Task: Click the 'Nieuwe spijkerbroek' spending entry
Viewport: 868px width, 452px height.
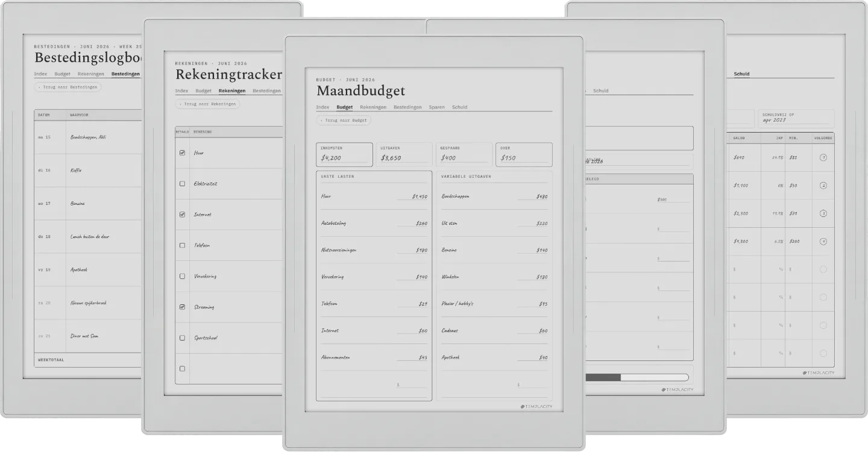Action: coord(89,303)
